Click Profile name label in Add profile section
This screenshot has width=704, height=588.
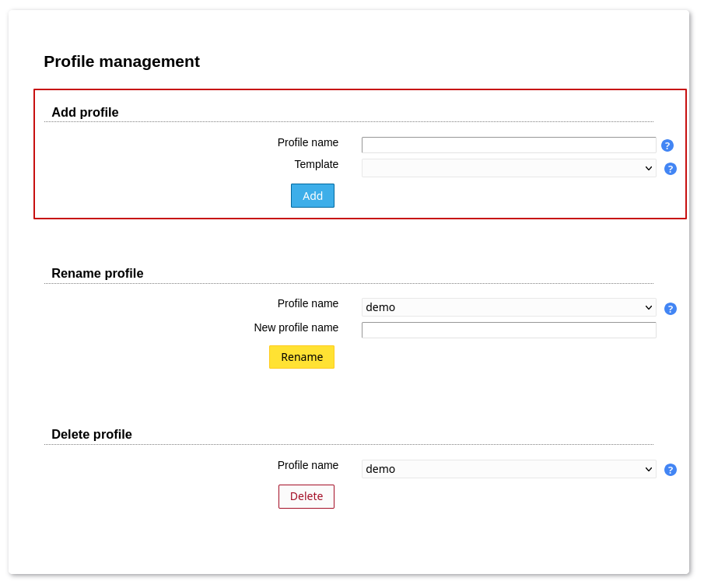pos(307,142)
